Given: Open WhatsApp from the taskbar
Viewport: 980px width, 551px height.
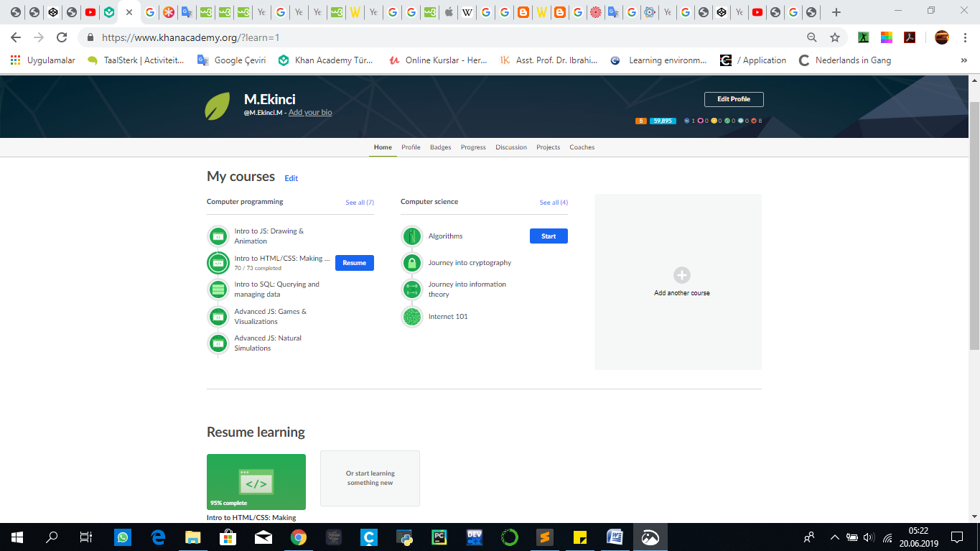Looking at the screenshot, I should coord(123,537).
